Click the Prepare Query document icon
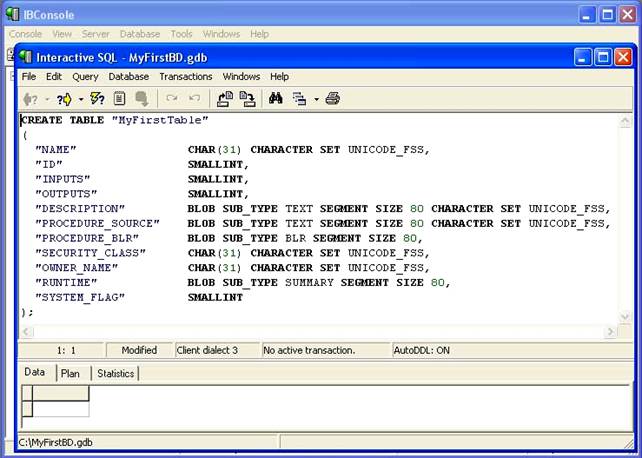The height and width of the screenshot is (458, 642). point(120,98)
